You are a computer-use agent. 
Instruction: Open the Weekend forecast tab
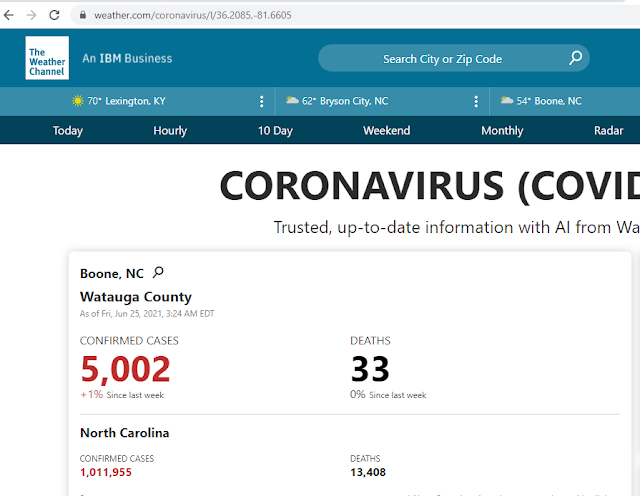pos(387,131)
